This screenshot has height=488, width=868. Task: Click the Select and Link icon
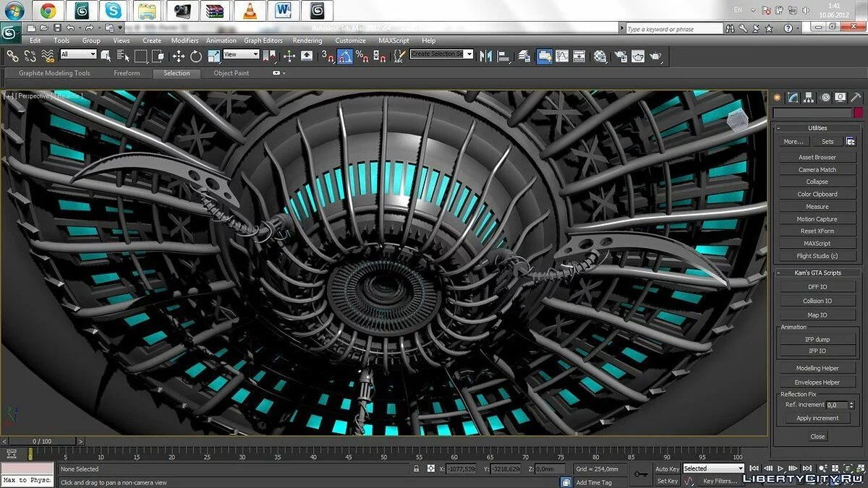pos(13,56)
